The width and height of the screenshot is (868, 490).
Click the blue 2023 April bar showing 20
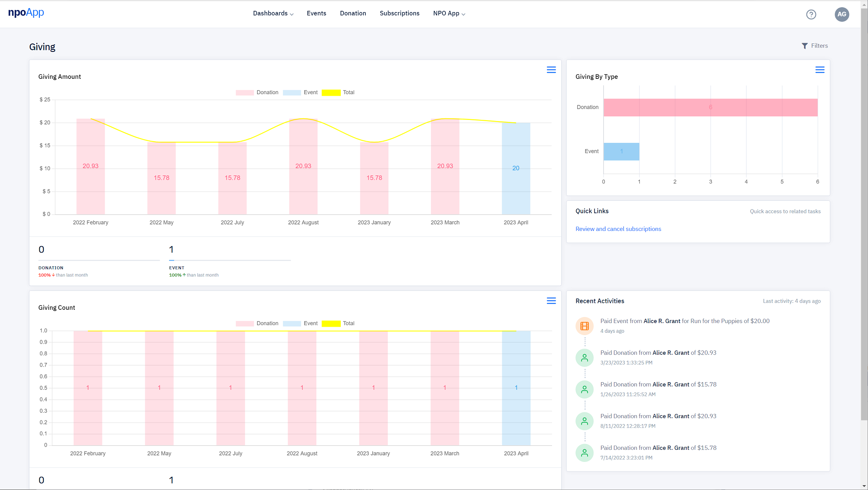coord(516,169)
